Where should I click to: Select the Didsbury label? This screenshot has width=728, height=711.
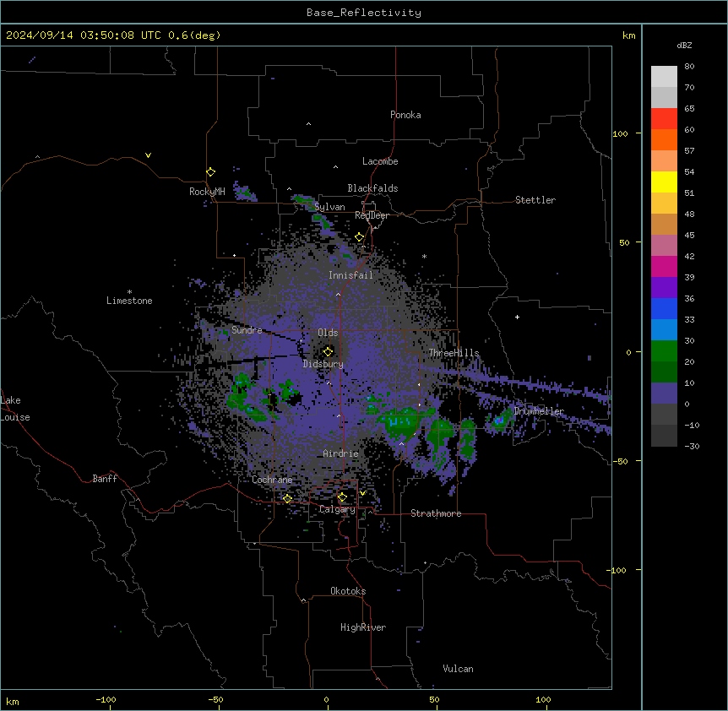323,364
